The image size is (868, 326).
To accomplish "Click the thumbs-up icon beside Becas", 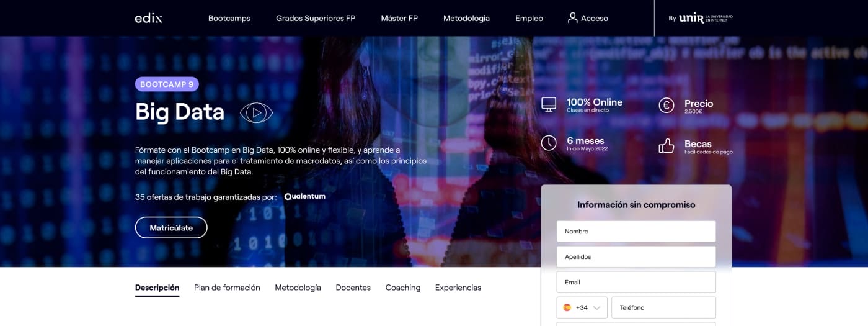I will coord(666,146).
